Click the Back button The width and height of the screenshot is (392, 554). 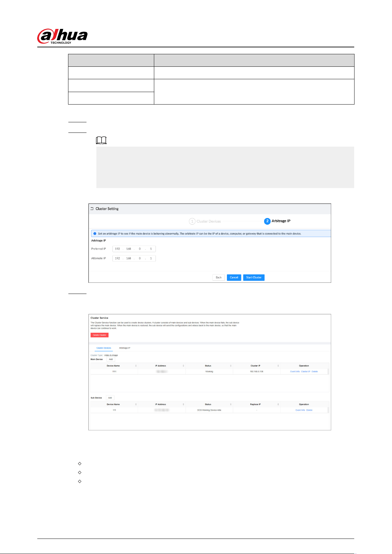click(x=219, y=277)
